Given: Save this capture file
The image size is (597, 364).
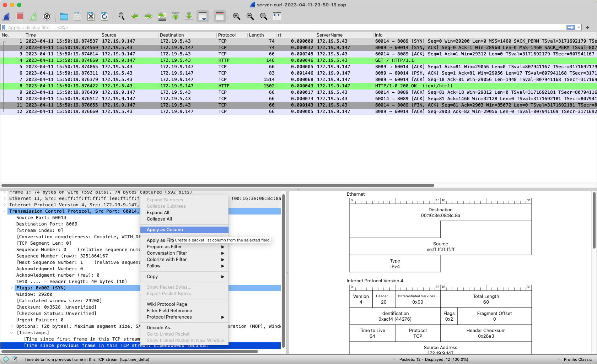Looking at the screenshot, I should tap(77, 16).
